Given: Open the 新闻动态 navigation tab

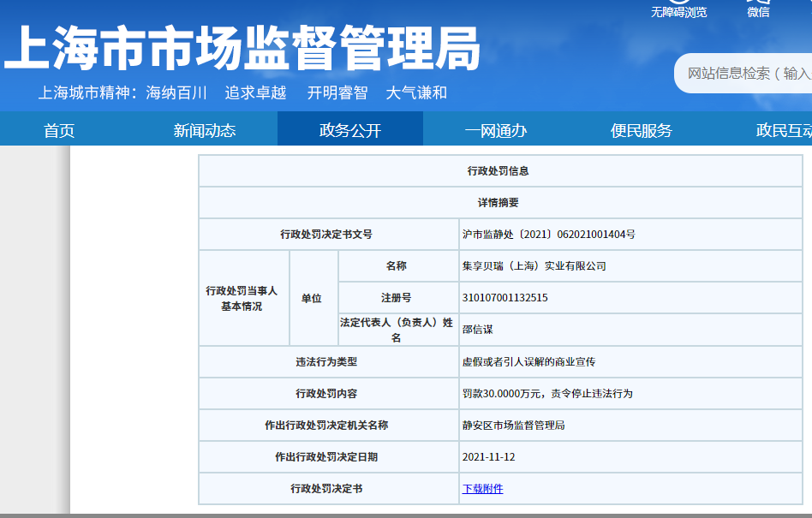Looking at the screenshot, I should 204,130.
